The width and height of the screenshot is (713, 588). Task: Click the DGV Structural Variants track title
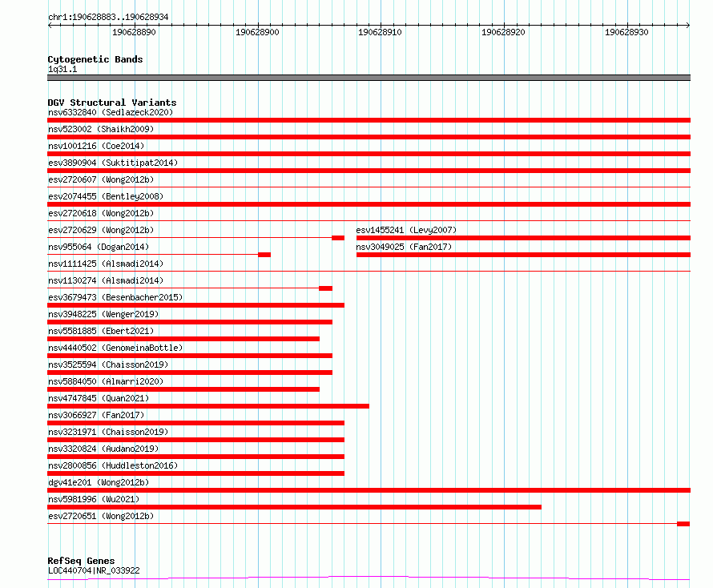pyautogui.click(x=112, y=103)
